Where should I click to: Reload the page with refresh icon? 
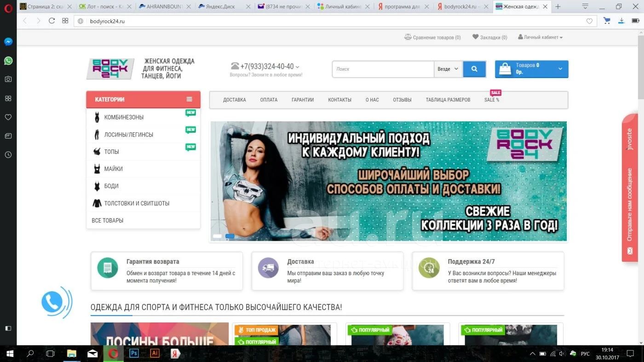point(52,21)
